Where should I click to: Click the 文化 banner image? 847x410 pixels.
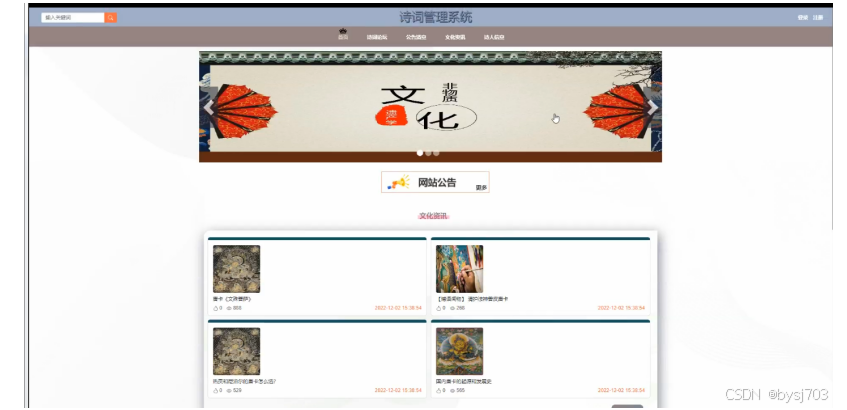point(430,106)
